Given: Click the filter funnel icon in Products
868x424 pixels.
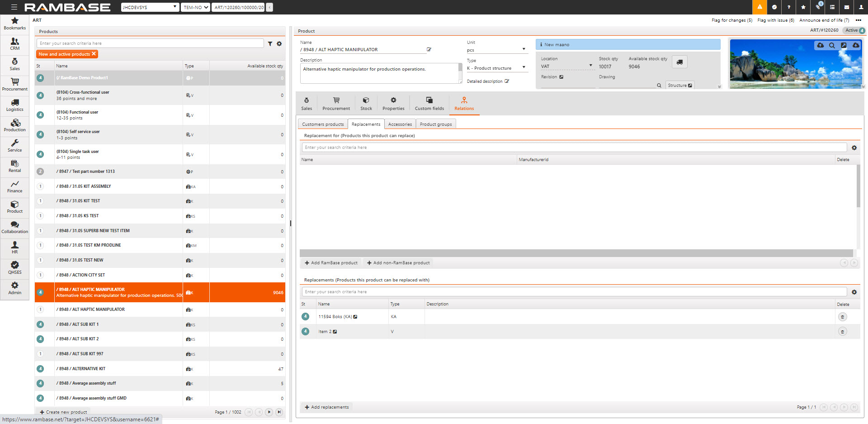Looking at the screenshot, I should click(270, 44).
